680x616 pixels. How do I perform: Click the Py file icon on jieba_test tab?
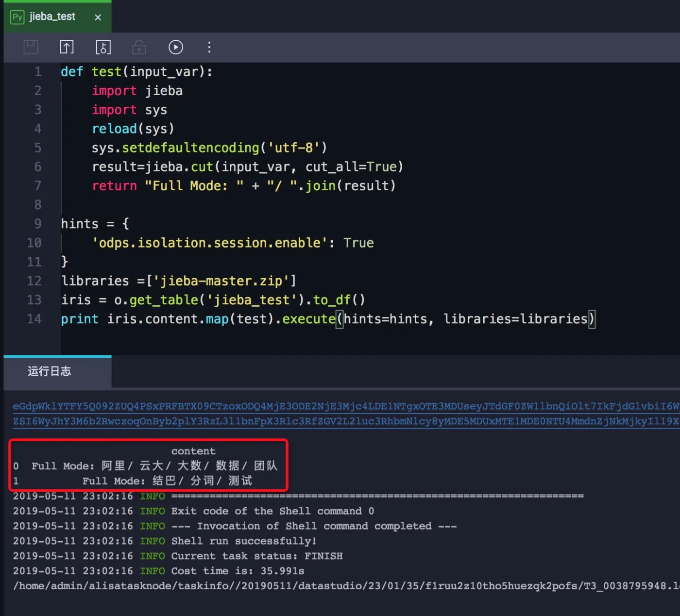pyautogui.click(x=17, y=17)
